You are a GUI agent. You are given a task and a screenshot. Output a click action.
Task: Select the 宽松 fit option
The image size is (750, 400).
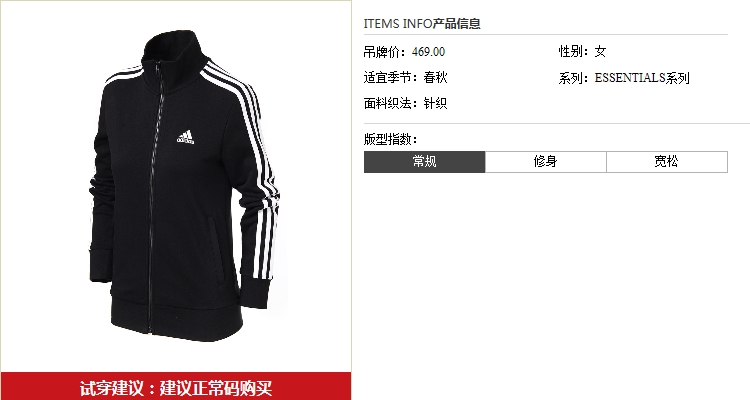point(667,162)
